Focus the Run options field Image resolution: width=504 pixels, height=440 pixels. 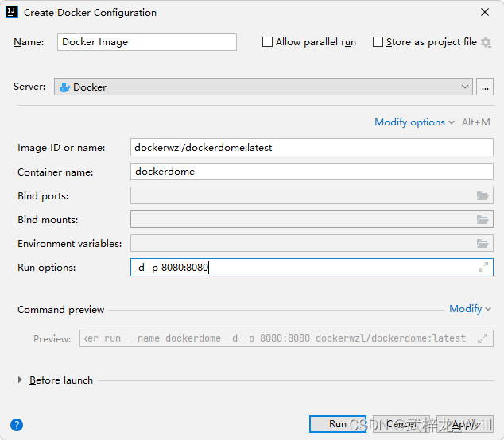click(312, 267)
